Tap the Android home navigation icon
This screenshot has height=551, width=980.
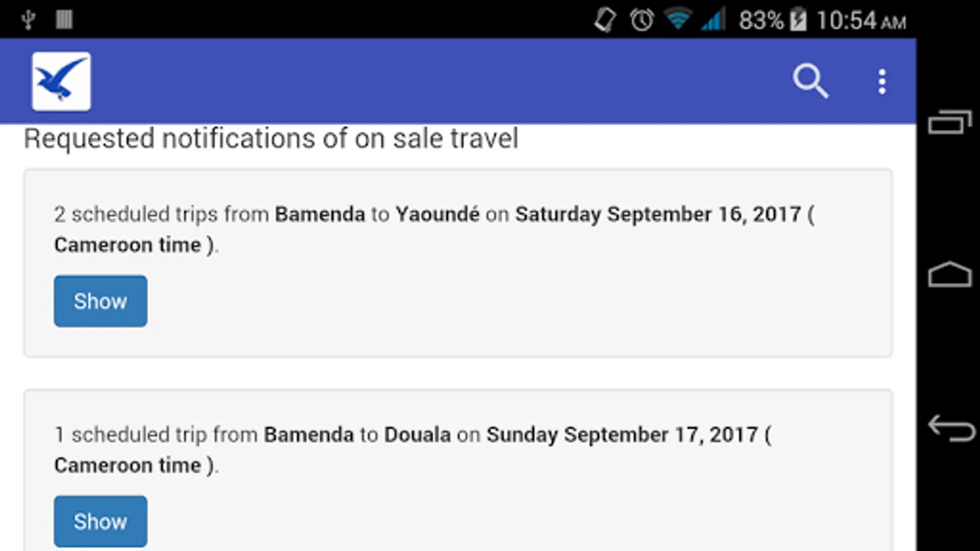tap(950, 274)
